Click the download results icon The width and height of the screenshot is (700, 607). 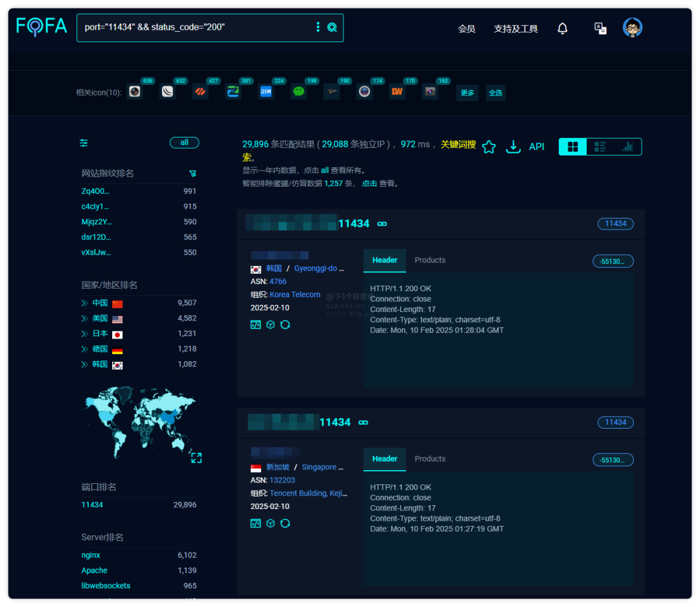[513, 147]
